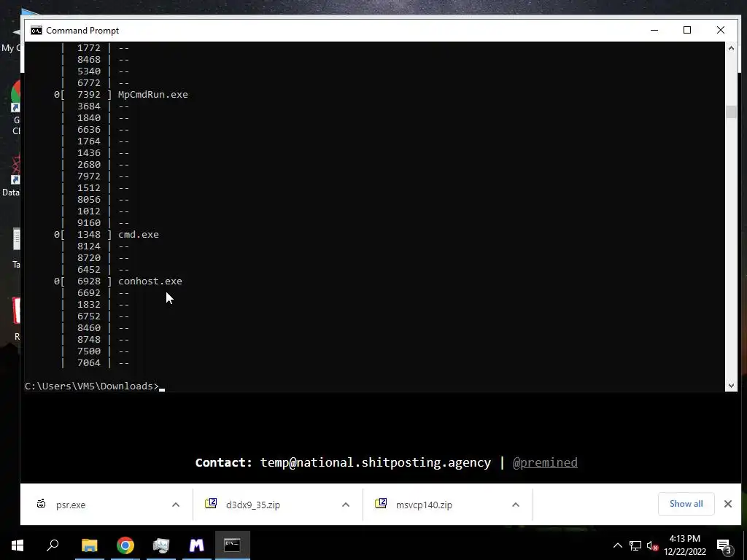Click the psr.exe file type icon
This screenshot has height=560, width=747.
tap(42, 503)
